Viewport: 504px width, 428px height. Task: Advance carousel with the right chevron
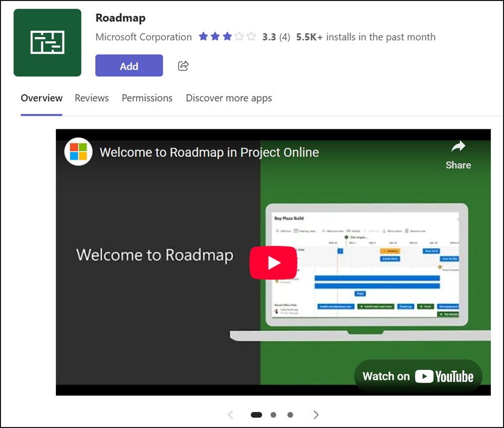[x=316, y=414]
